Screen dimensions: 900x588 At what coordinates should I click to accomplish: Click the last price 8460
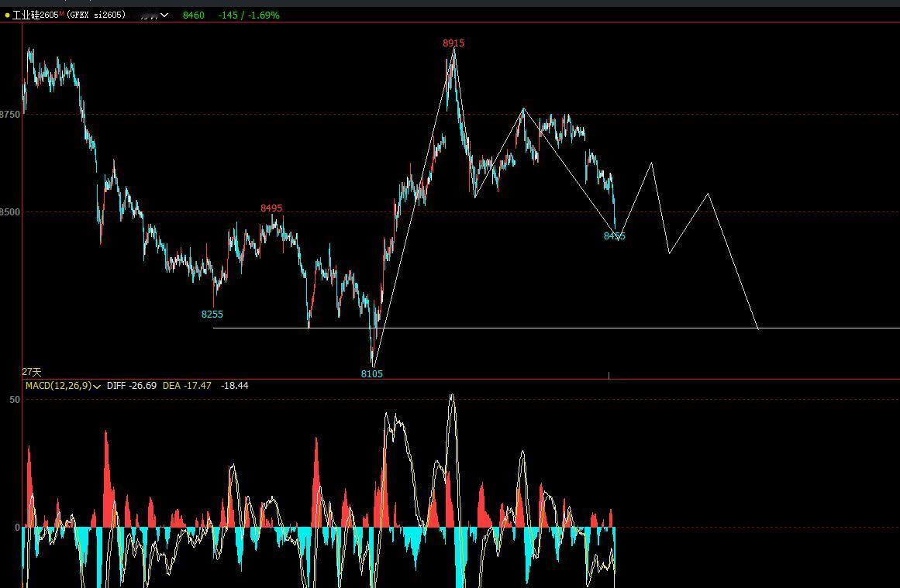pos(194,15)
